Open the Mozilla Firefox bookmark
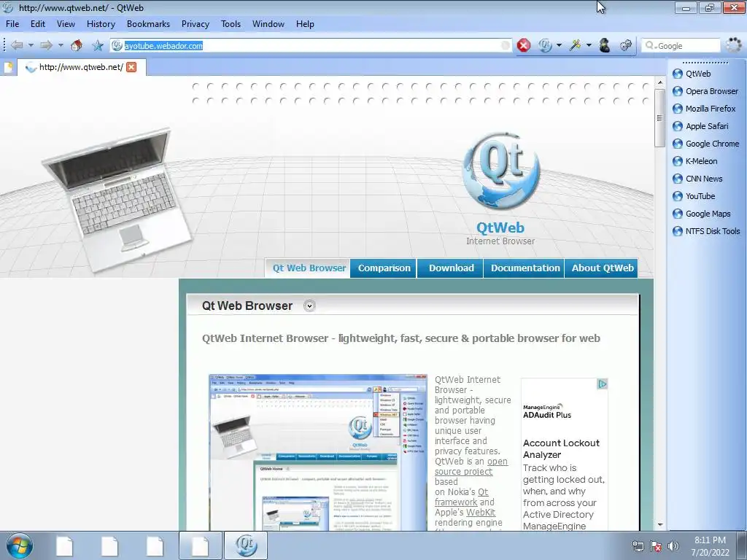This screenshot has width=747, height=560. click(x=704, y=109)
